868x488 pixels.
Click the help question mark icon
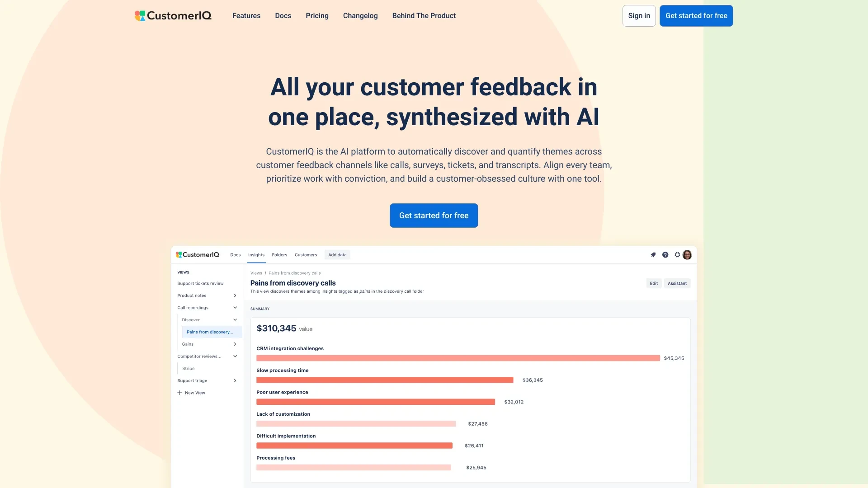(665, 255)
